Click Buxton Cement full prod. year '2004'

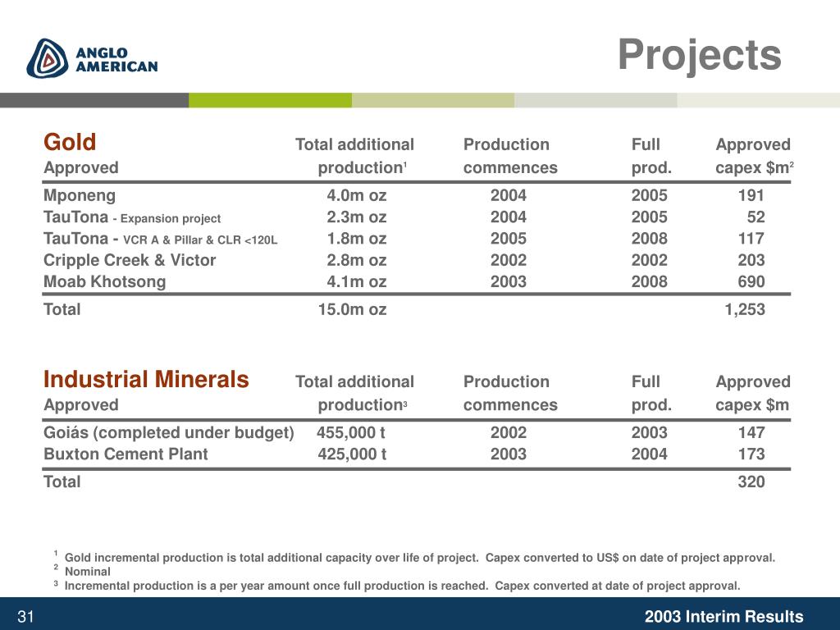click(650, 454)
